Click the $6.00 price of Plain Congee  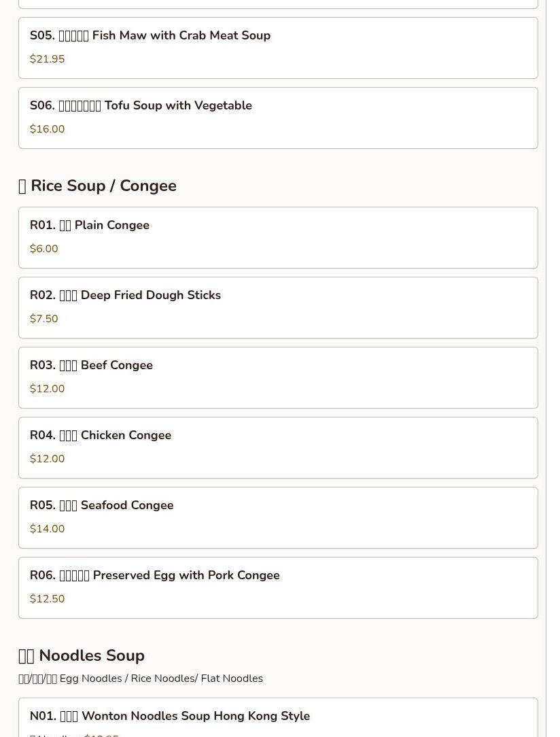(43, 249)
